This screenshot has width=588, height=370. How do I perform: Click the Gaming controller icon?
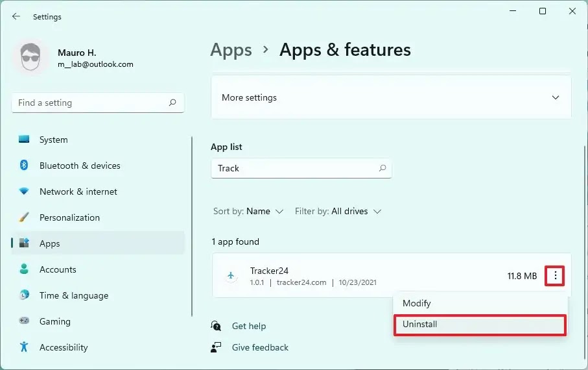24,321
